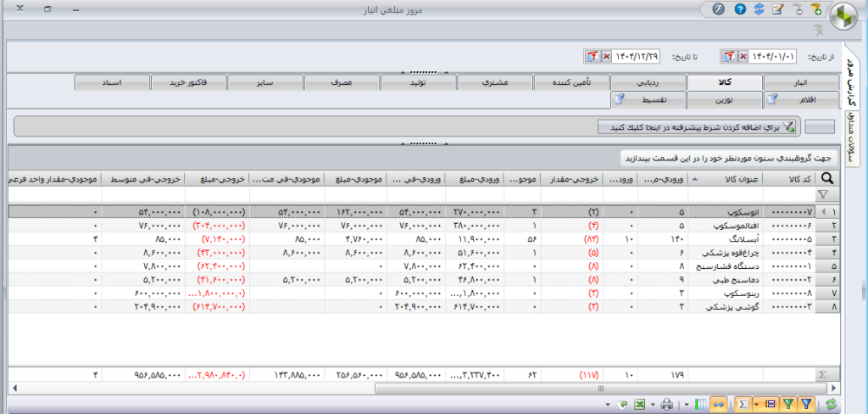868x414 pixels.
Task: Switch to the فاکتور خرید tab
Action: tap(189, 82)
